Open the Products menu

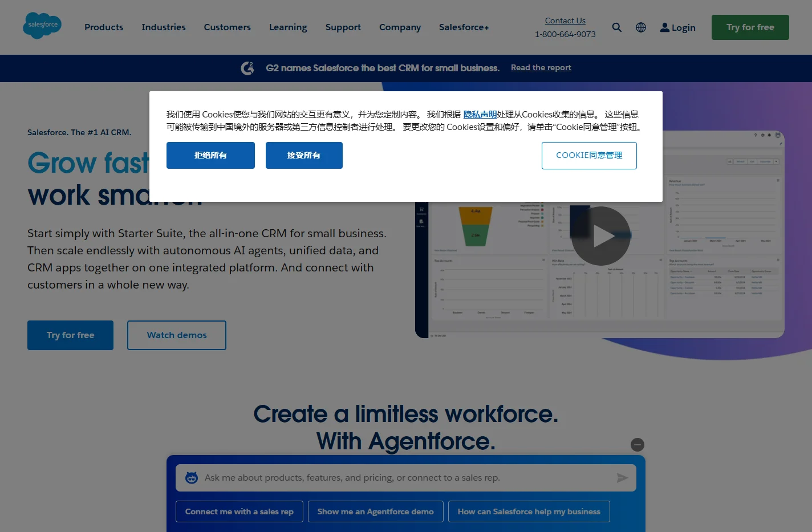(104, 27)
